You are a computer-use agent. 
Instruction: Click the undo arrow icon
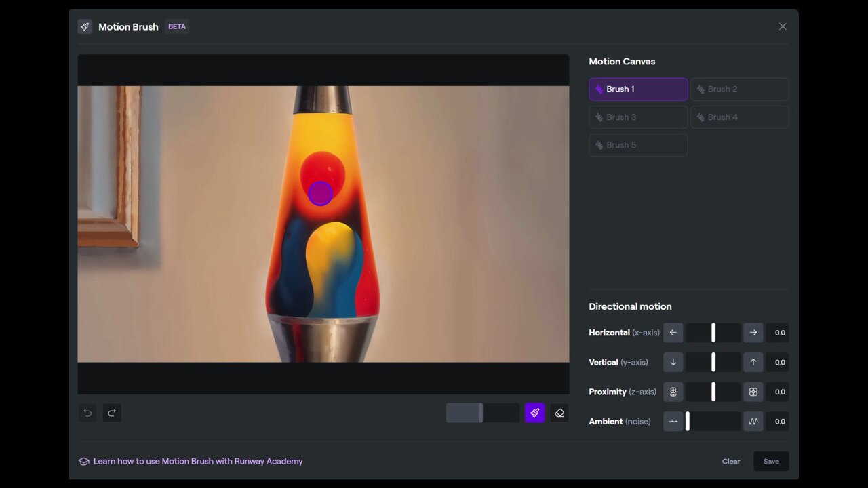point(87,413)
